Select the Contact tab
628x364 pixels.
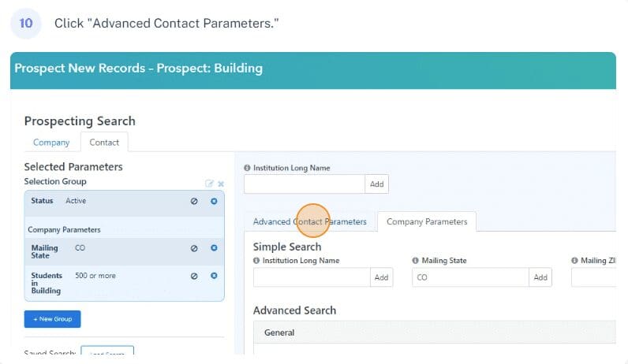click(104, 143)
